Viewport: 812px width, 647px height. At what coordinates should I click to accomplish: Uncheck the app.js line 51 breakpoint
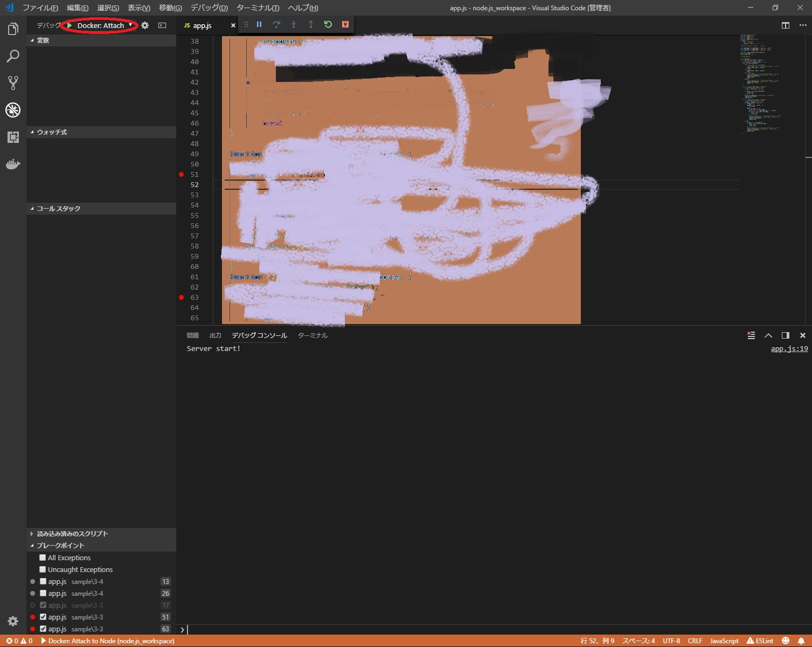[42, 617]
